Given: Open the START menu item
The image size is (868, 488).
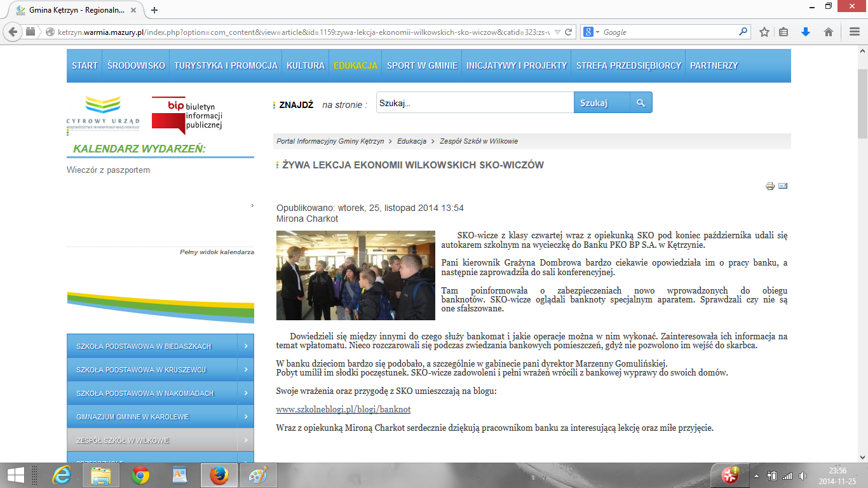Looking at the screenshot, I should point(85,65).
